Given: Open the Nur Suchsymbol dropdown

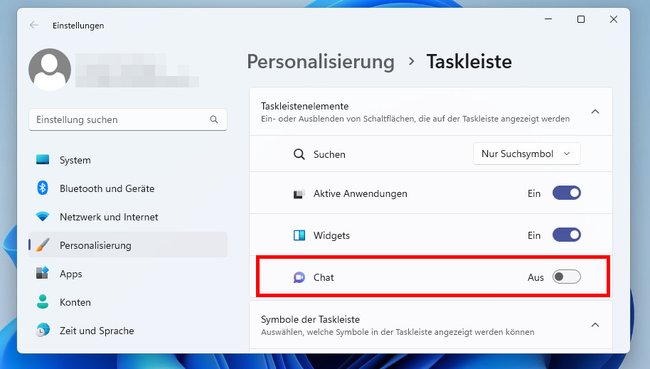Looking at the screenshot, I should click(x=526, y=154).
